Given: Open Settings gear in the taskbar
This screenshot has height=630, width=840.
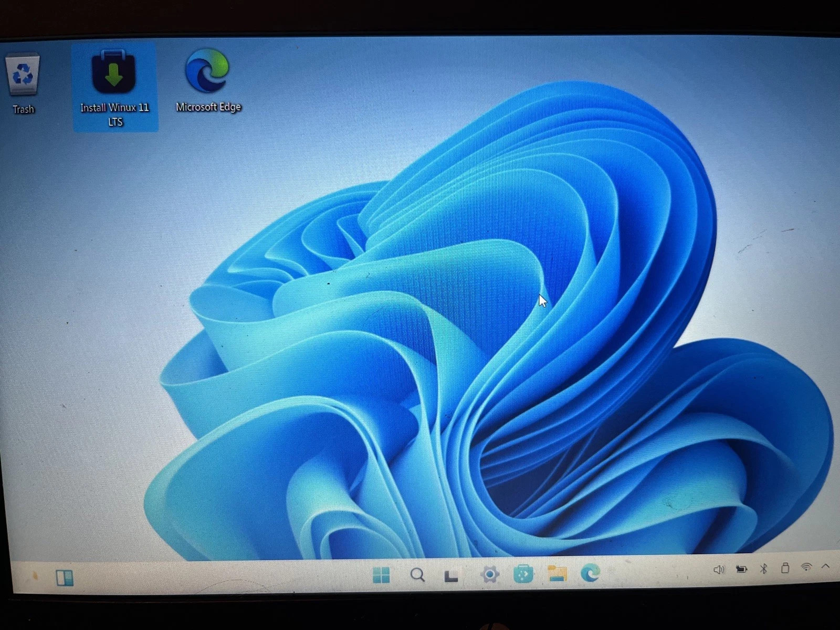Looking at the screenshot, I should coord(489,574).
